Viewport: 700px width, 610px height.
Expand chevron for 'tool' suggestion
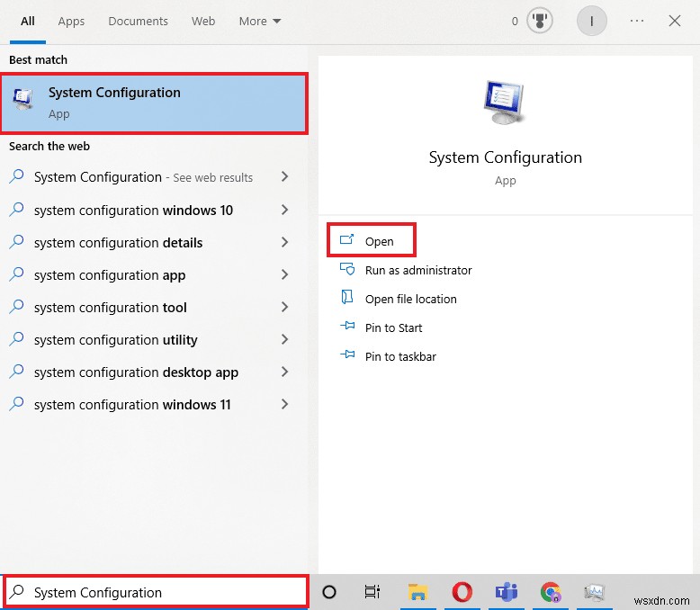point(285,307)
